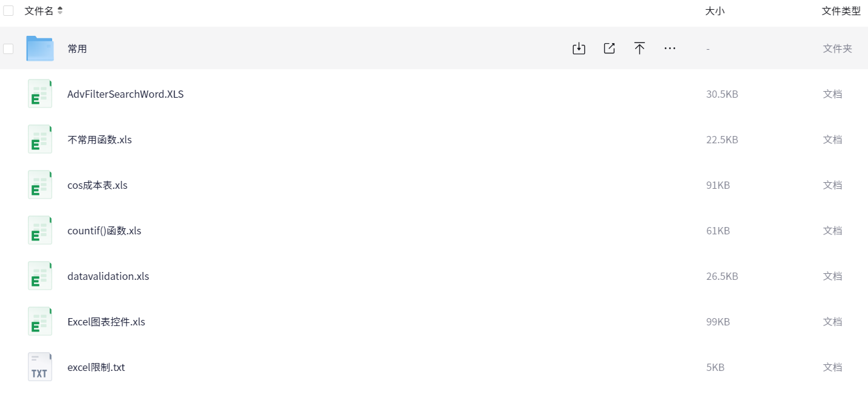Viewport: 868px width, 394px height.
Task: Click the pin-to-top icon for 常用 folder
Action: [x=639, y=49]
